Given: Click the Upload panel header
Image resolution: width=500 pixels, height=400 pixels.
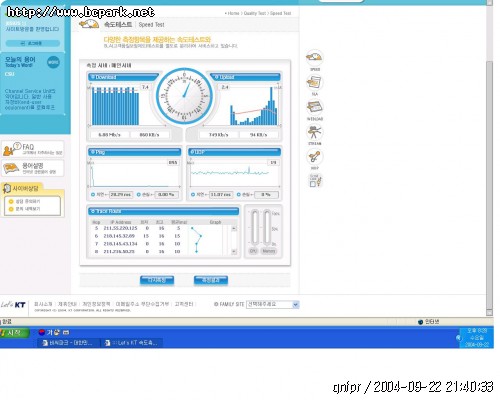Looking at the screenshot, I should coord(245,77).
